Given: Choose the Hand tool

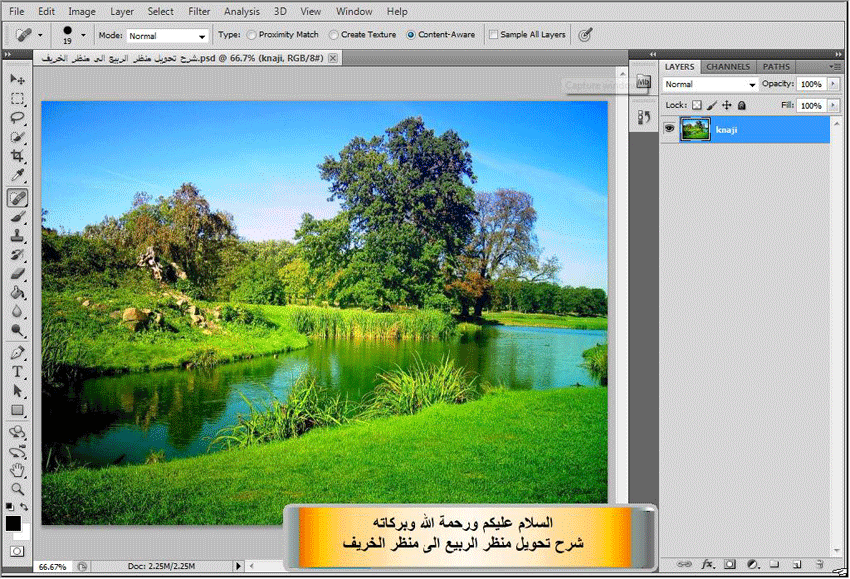Looking at the screenshot, I should 17,470.
